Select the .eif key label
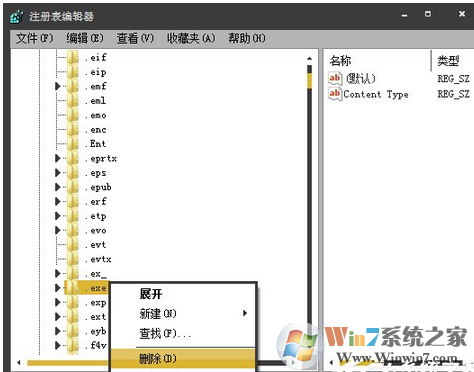Image resolution: width=474 pixels, height=372 pixels. 96,57
